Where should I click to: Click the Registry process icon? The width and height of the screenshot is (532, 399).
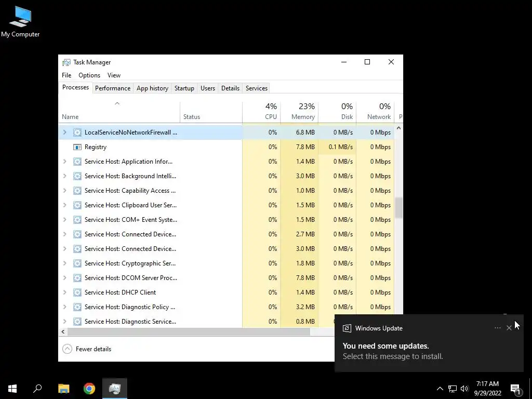[77, 147]
